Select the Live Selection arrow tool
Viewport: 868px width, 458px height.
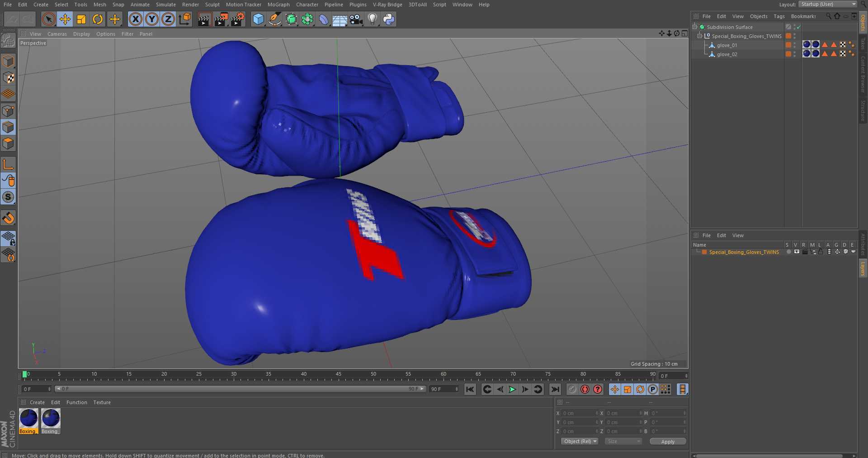pos(48,19)
